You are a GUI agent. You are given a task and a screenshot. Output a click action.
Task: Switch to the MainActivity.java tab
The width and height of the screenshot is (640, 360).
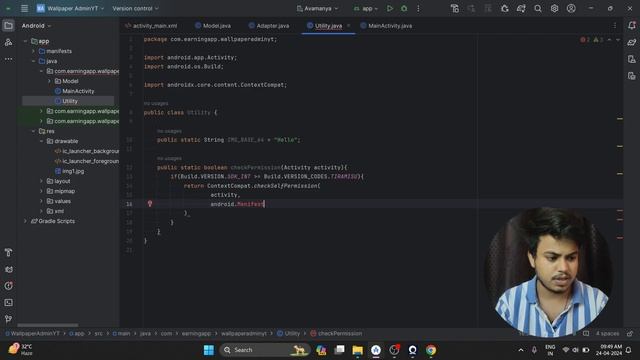(386, 26)
